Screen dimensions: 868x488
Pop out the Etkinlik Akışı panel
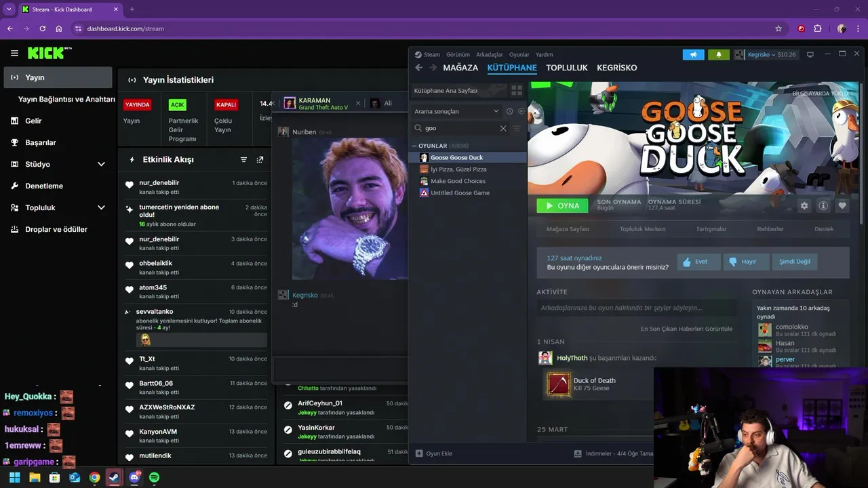(x=260, y=160)
